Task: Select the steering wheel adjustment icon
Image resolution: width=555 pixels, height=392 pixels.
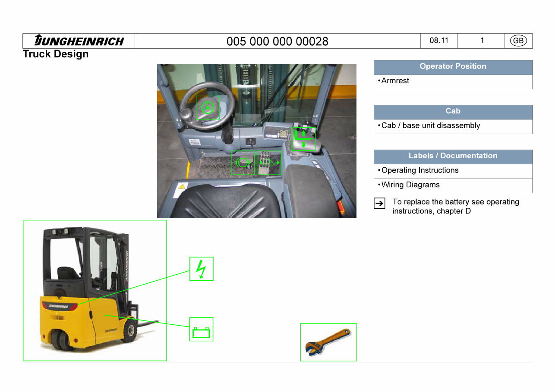Action: [x=208, y=108]
